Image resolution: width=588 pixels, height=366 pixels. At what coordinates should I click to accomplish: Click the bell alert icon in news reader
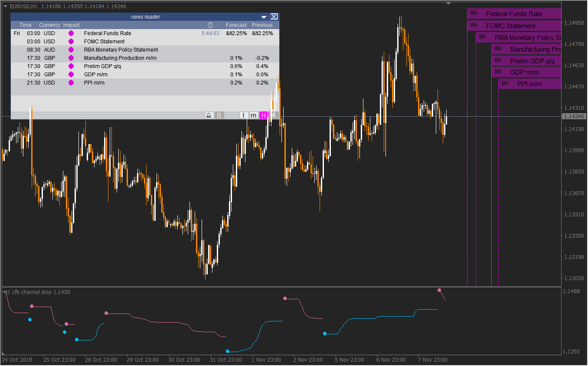point(209,115)
